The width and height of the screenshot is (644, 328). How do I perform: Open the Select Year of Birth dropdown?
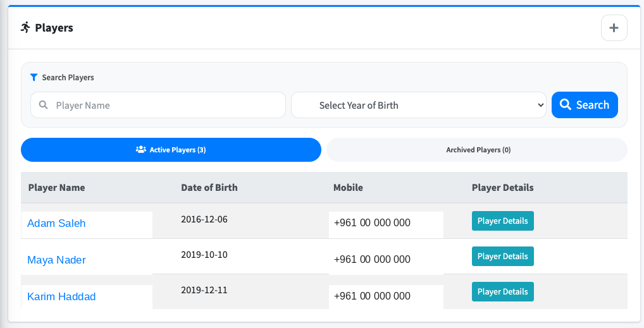tap(419, 105)
